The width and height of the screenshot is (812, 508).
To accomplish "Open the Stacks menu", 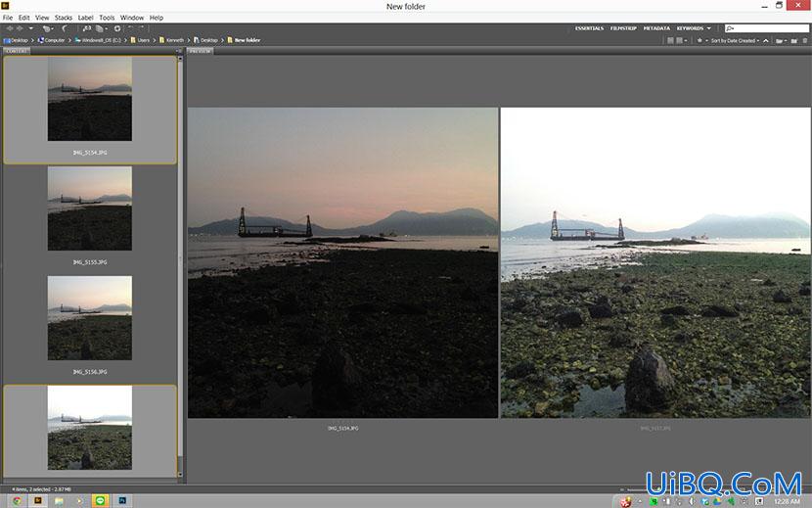I will point(64,18).
